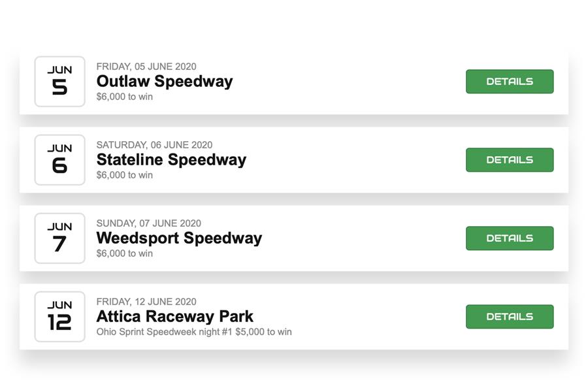Click the Stateline Speedway title
The width and height of the screenshot is (588, 392).
point(171,160)
